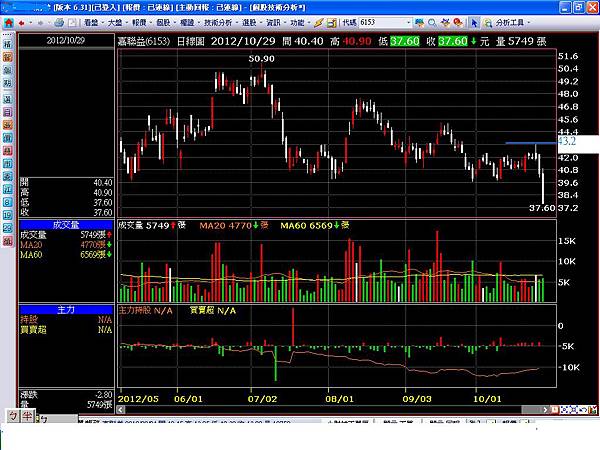Open the 功能 menu
This screenshot has height=450, width=600.
[297, 23]
